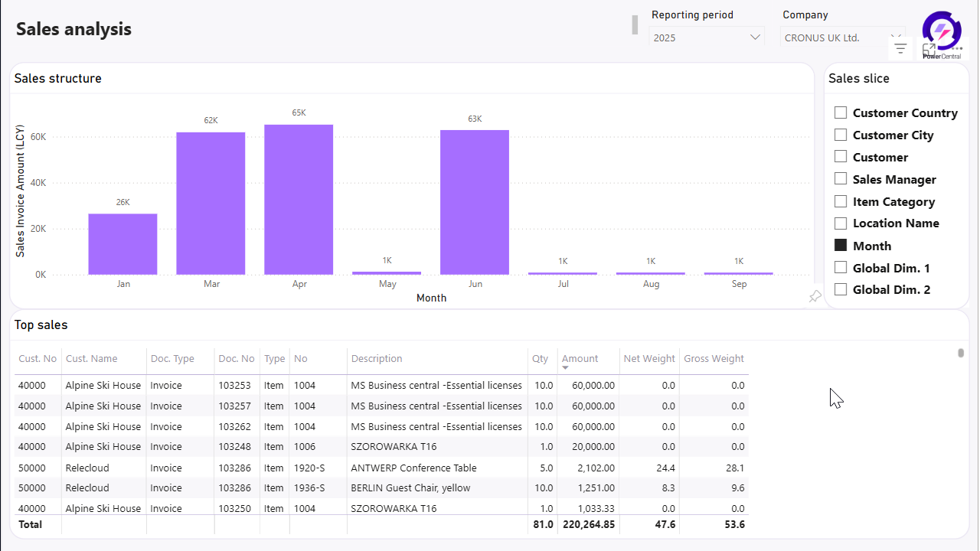The height and width of the screenshot is (551, 980).
Task: Uncheck the Month checkbox
Action: click(x=841, y=246)
